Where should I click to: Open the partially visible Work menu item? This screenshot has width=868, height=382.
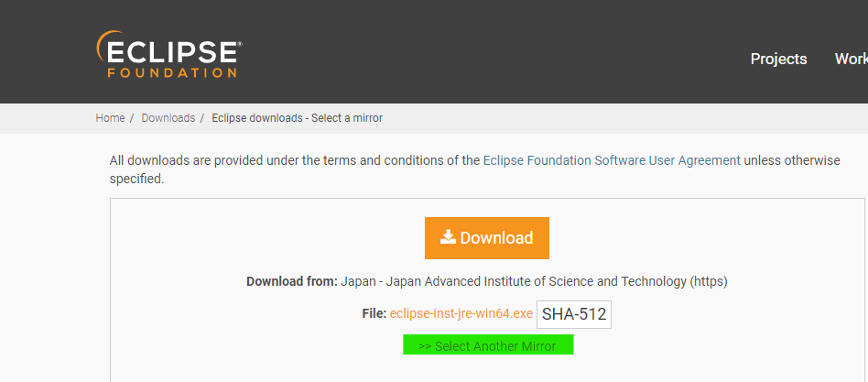(x=851, y=59)
